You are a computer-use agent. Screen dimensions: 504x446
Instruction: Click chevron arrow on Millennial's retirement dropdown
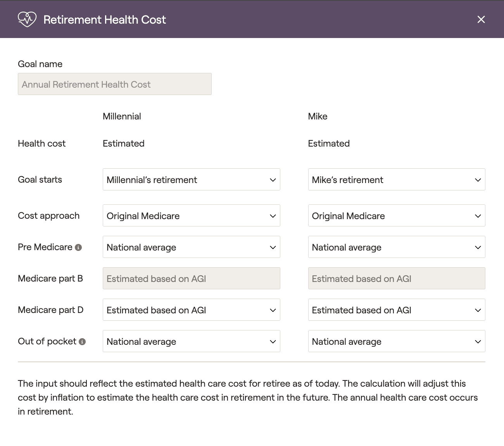(273, 180)
